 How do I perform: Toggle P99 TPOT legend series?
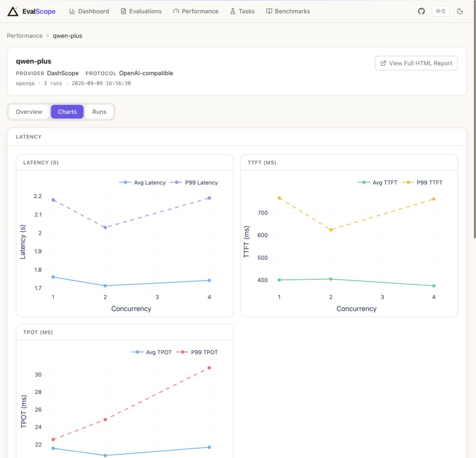click(x=197, y=352)
